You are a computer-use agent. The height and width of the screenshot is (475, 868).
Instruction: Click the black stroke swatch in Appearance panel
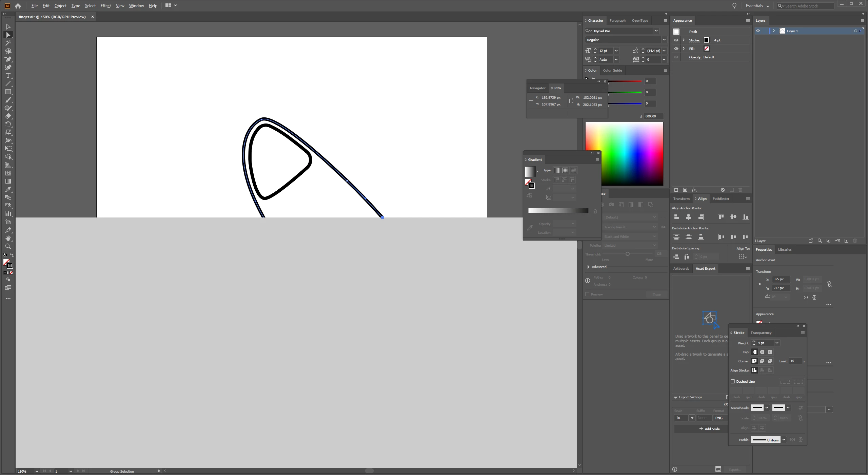[x=707, y=40]
